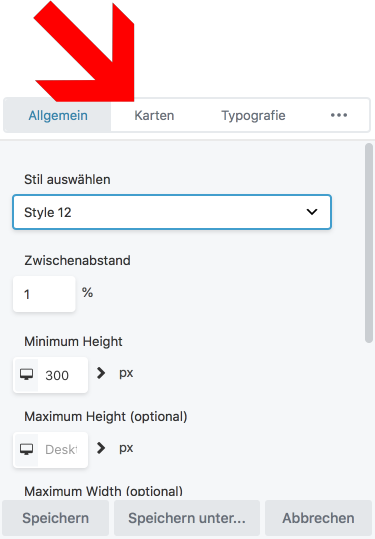Click the Abbrechen button
The width and height of the screenshot is (375, 539).
[318, 518]
